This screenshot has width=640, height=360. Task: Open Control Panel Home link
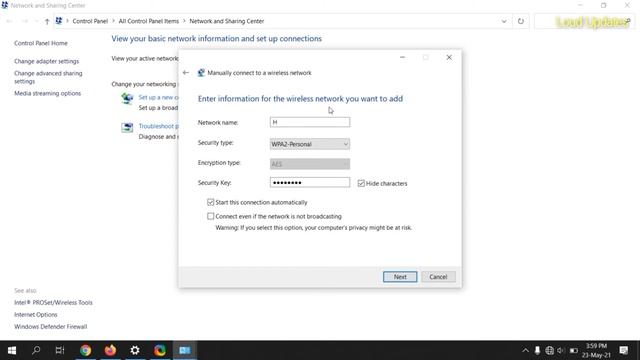41,43
